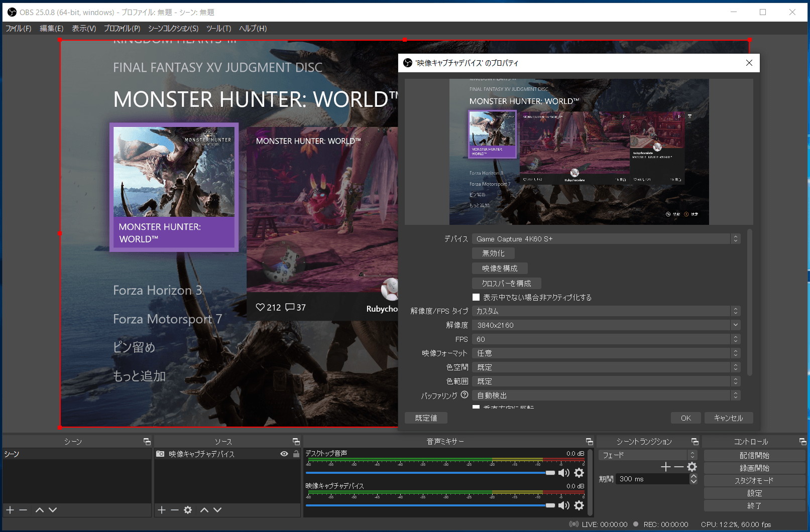
Task: Open 映像フォーマット dropdown
Action: point(606,353)
